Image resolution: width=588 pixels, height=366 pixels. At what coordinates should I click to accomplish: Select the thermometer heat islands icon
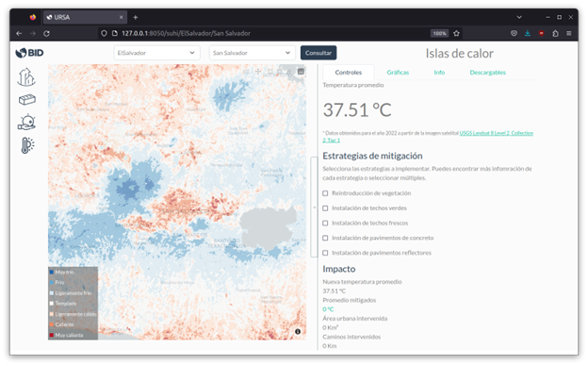point(27,145)
